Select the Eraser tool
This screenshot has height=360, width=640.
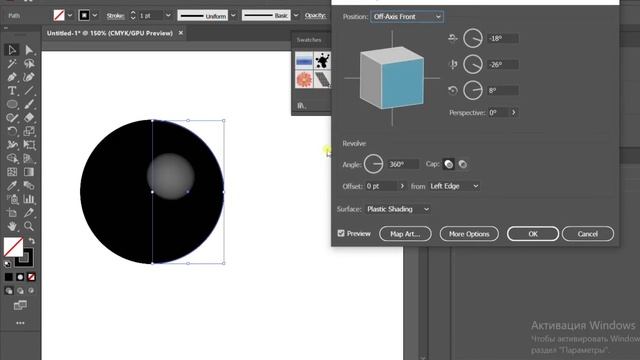click(29, 118)
